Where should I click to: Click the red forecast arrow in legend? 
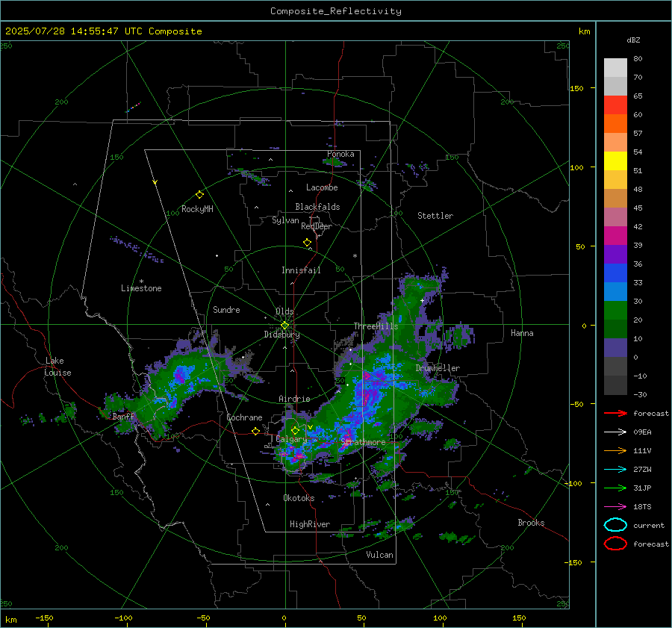tap(615, 413)
